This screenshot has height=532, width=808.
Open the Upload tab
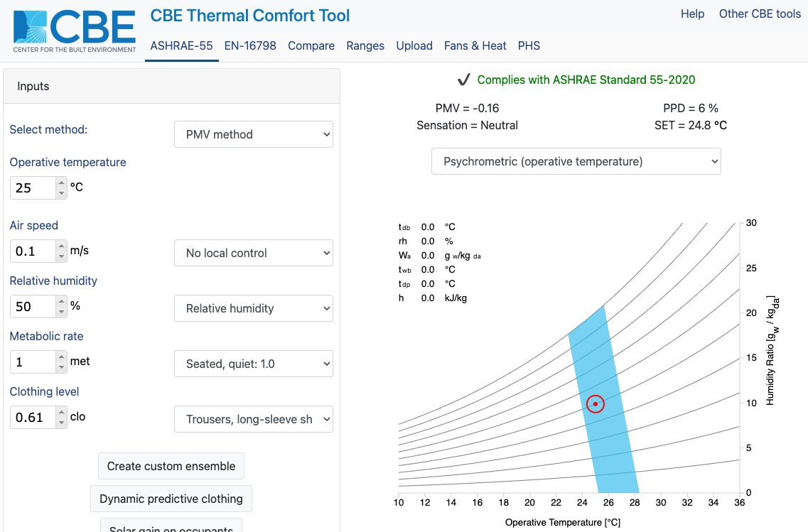pos(414,45)
